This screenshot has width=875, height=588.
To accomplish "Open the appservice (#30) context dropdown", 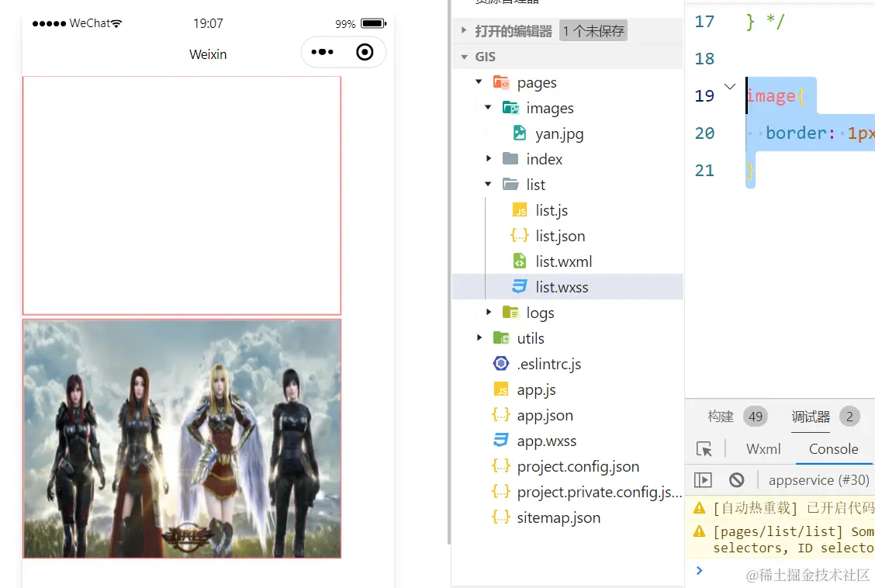I will tap(818, 479).
